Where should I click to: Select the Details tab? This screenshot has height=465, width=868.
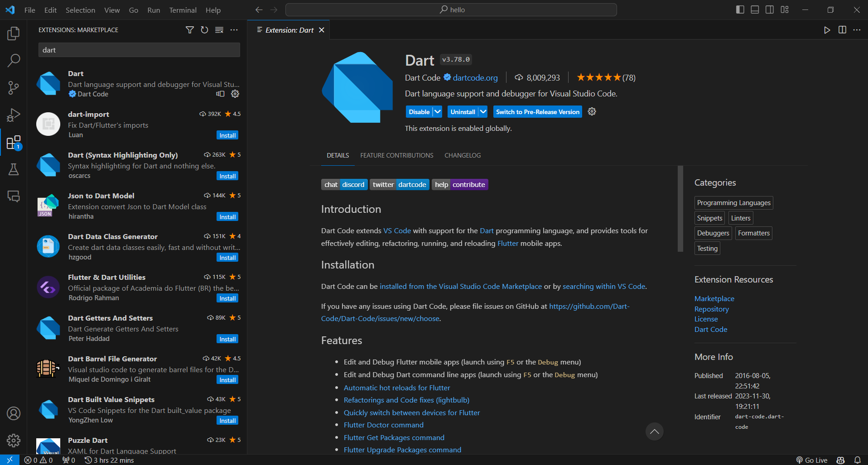point(338,155)
